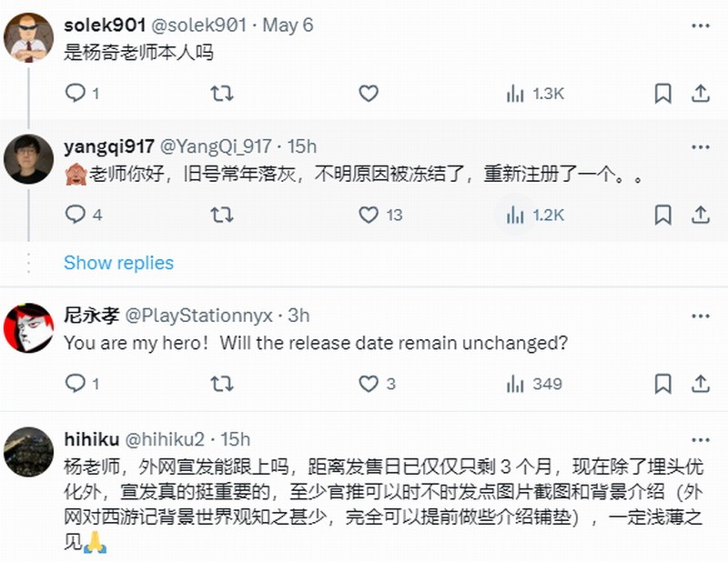Share the PlayStationnyx tweet
728x562 pixels.
click(x=700, y=384)
